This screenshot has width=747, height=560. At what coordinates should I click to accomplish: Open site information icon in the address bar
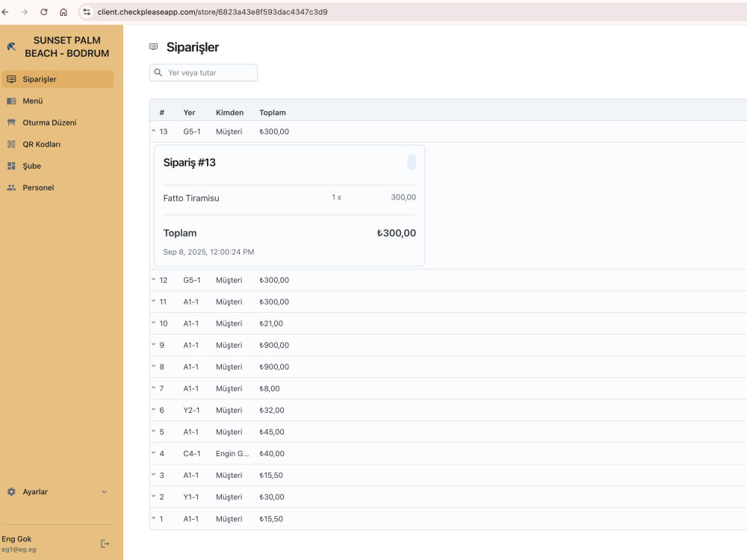(87, 12)
